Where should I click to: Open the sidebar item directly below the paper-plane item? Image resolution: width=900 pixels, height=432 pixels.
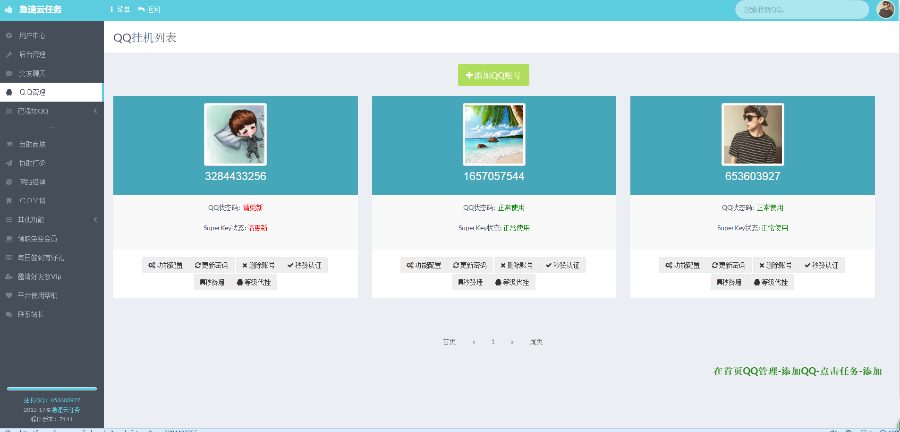52,182
